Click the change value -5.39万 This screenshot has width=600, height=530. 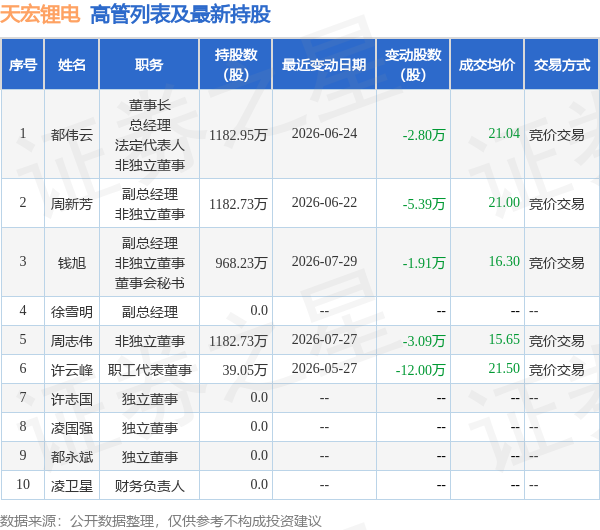424,204
